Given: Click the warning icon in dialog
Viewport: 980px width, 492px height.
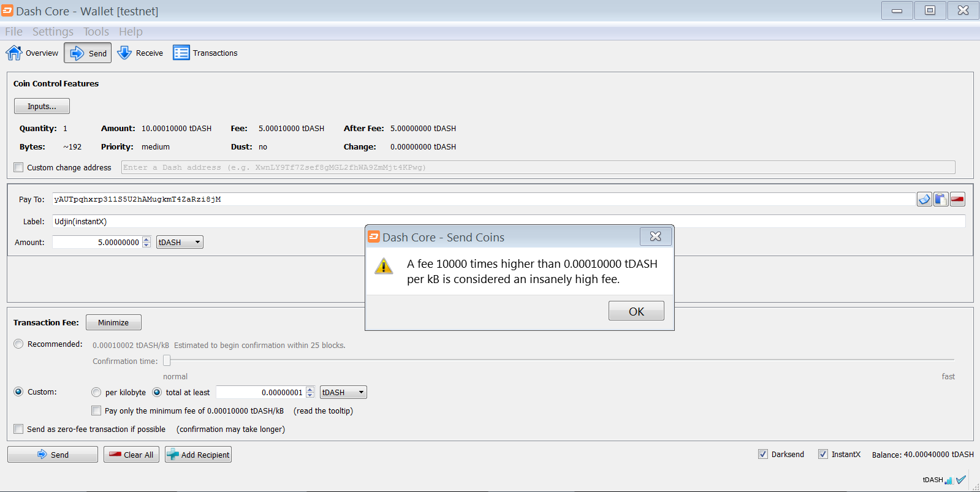Looking at the screenshot, I should (x=384, y=266).
